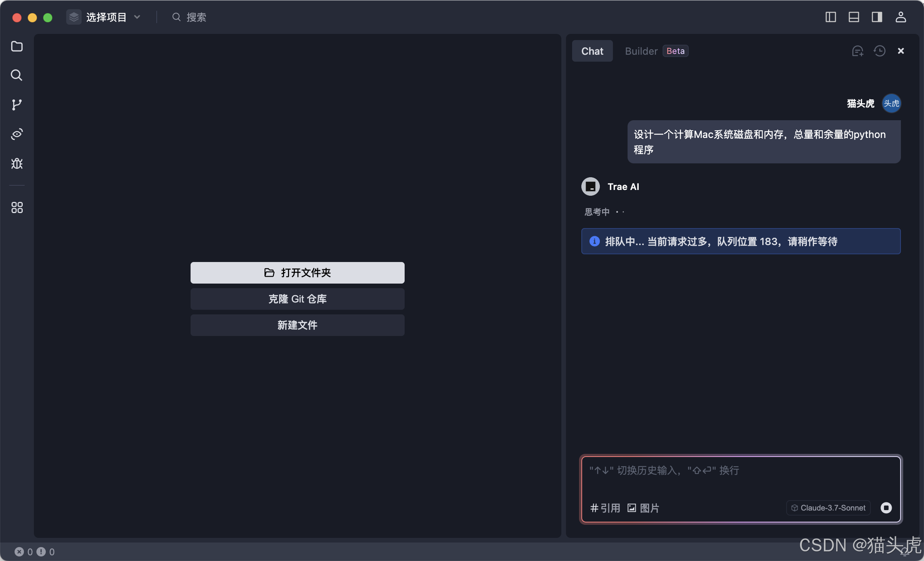Click the 克隆 Git 仓库 button
The width and height of the screenshot is (924, 561).
[297, 299]
